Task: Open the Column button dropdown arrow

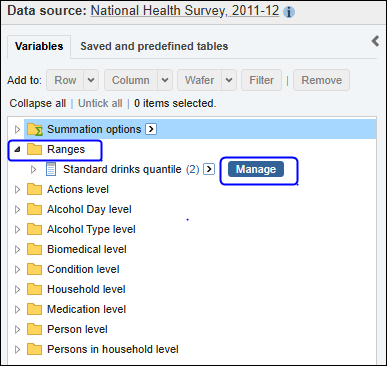Action: 165,80
